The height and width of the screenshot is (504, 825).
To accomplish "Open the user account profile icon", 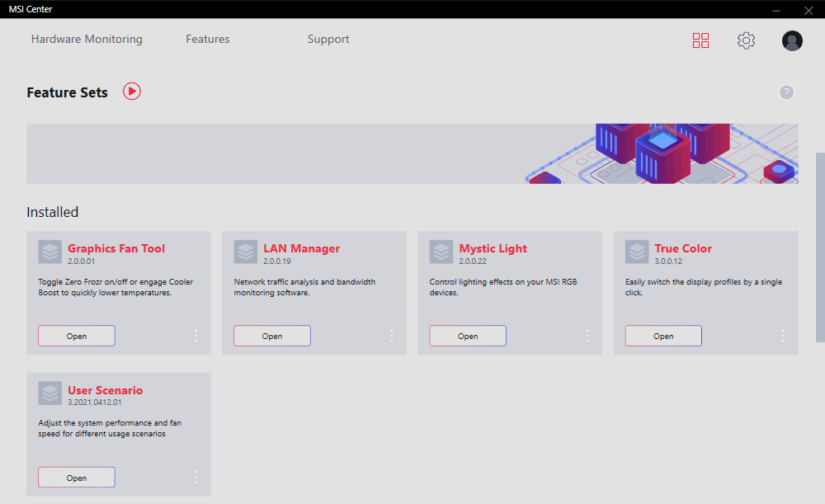I will [x=792, y=40].
